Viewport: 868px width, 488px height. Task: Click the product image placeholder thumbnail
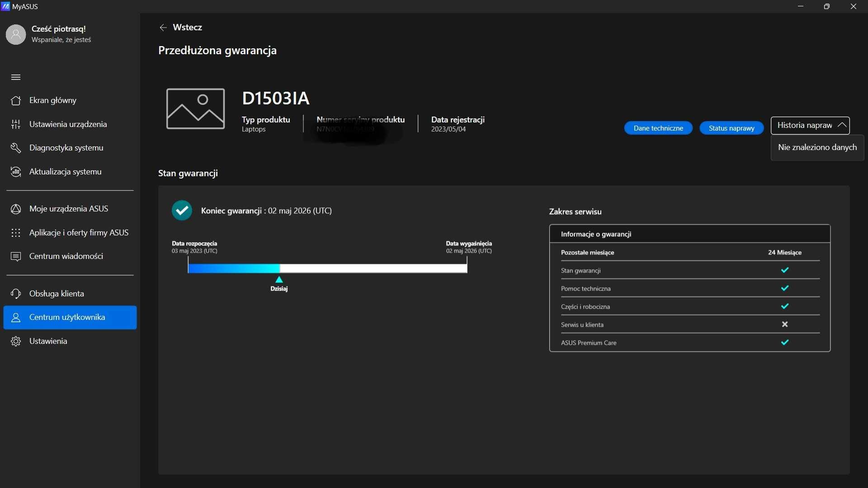click(x=195, y=109)
